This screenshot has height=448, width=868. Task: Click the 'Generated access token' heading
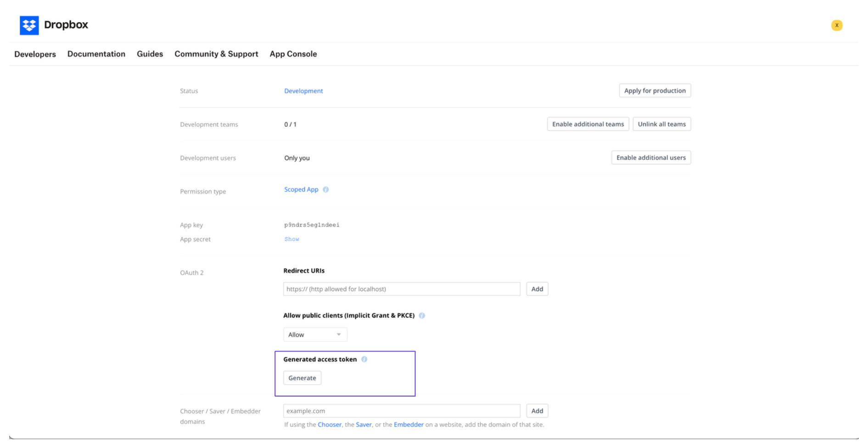[320, 359]
